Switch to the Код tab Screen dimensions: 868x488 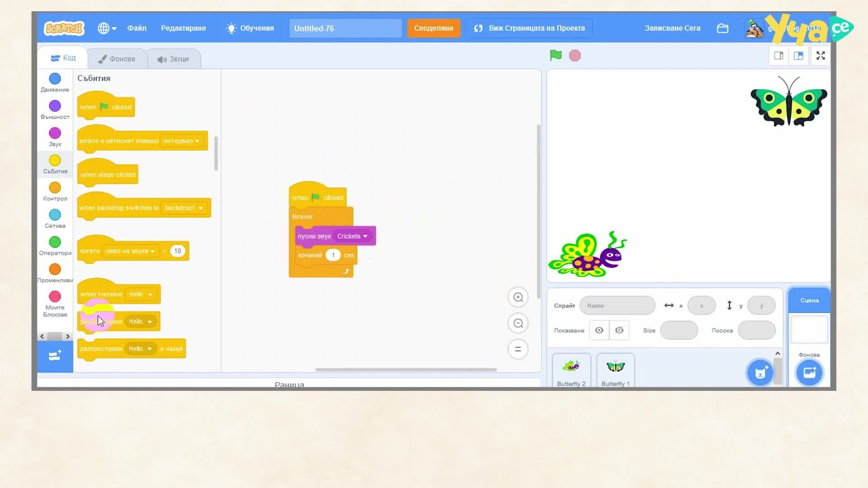click(x=63, y=58)
